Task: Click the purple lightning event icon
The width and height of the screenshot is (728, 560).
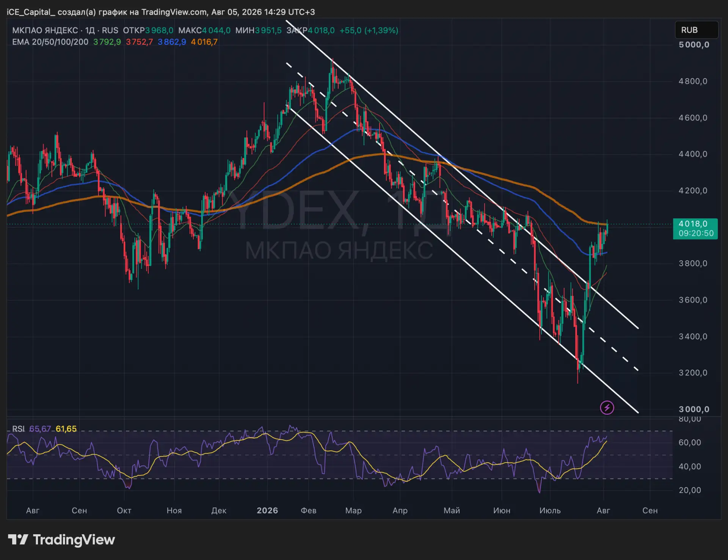Action: pos(607,408)
